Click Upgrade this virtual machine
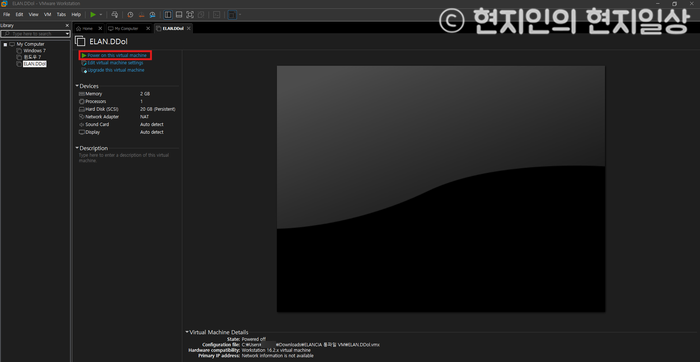 (116, 70)
